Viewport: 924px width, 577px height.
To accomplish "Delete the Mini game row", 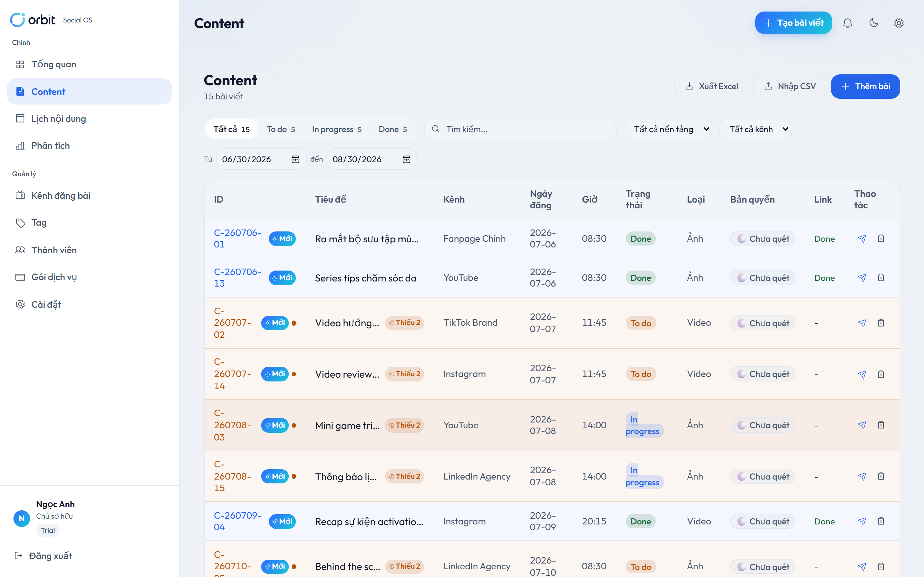I will pos(881,425).
